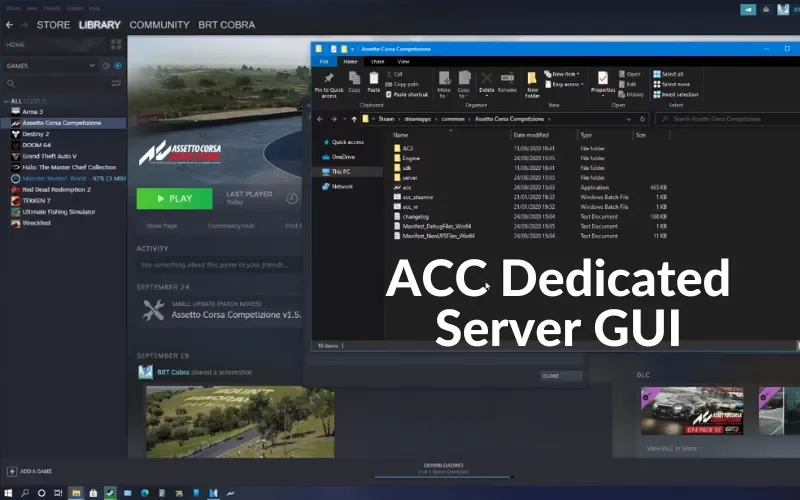Click Paste shortcut in Explorer ribbon

(407, 94)
